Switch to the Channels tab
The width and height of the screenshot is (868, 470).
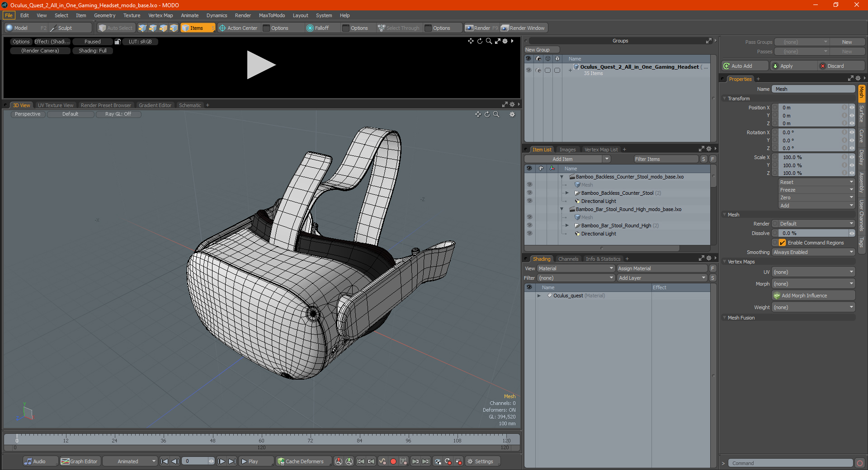(568, 259)
